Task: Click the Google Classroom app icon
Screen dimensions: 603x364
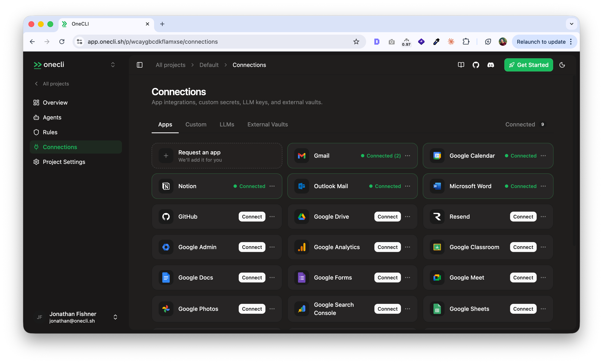Action: coord(437,247)
